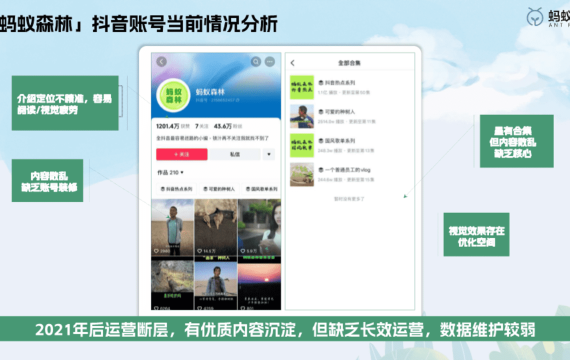Screen dimensions: 570x360
Task: Open the 可爱的种树人 collection list entry
Action: point(351,116)
